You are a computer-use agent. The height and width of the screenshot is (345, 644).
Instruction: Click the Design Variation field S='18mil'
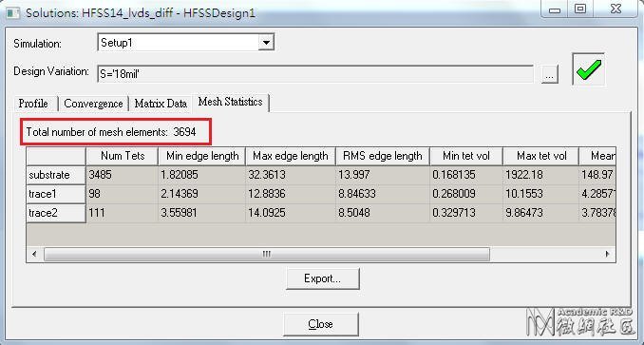315,74
